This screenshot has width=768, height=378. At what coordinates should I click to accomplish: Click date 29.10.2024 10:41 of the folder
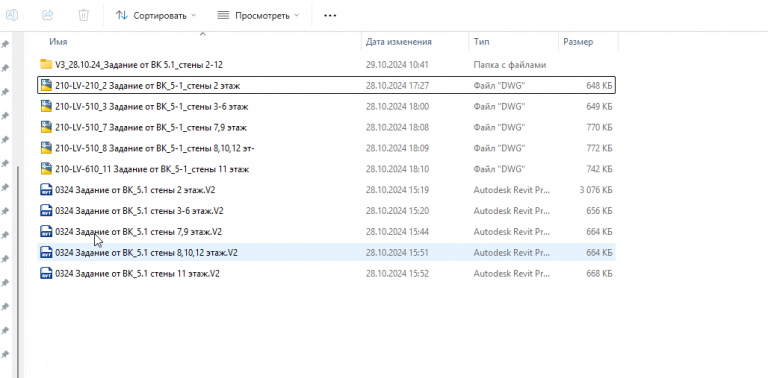(397, 65)
